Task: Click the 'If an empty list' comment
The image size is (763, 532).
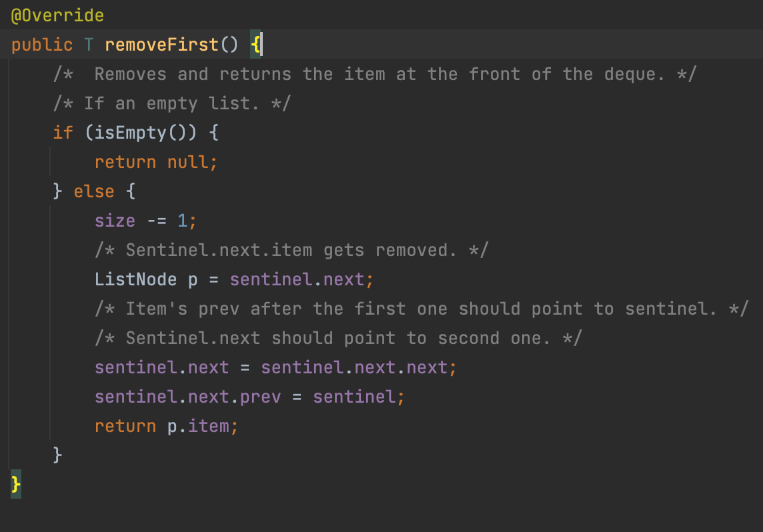Action: pos(172,103)
